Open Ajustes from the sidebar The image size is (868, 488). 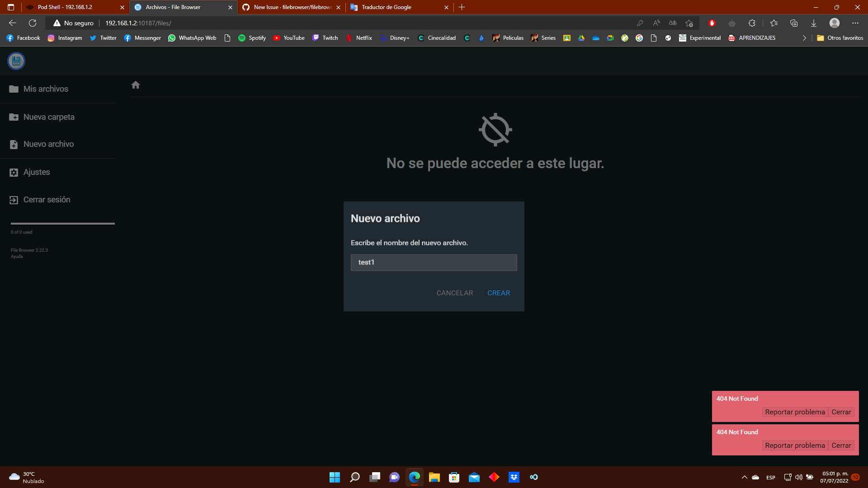click(36, 172)
